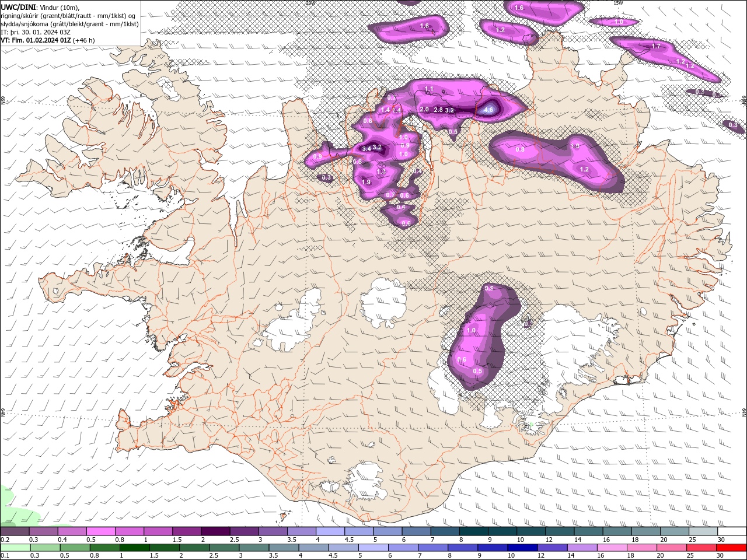Click the lower legend swatch between 0.5 and 0.8
The image size is (747, 560).
point(75,547)
